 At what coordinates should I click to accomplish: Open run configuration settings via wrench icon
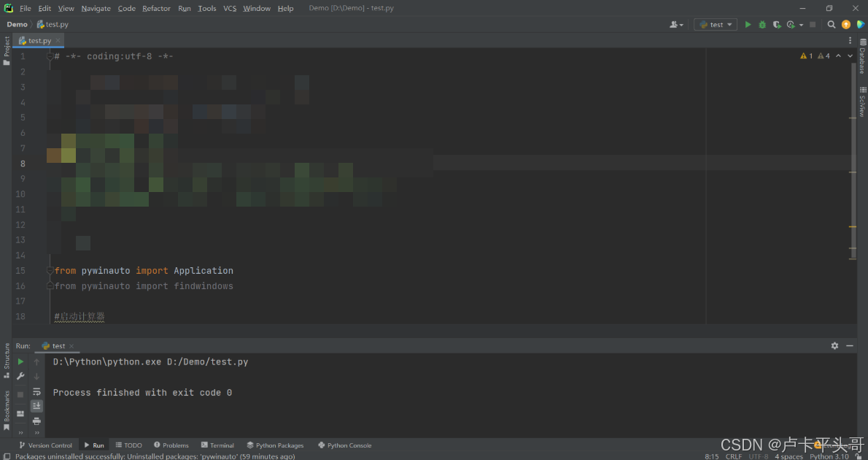click(x=20, y=376)
